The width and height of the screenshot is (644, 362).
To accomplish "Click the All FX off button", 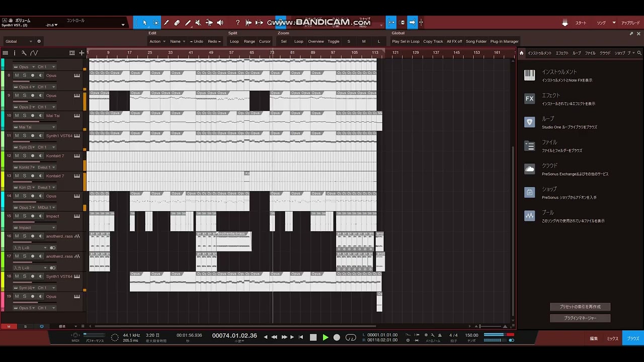I will 454,41.
